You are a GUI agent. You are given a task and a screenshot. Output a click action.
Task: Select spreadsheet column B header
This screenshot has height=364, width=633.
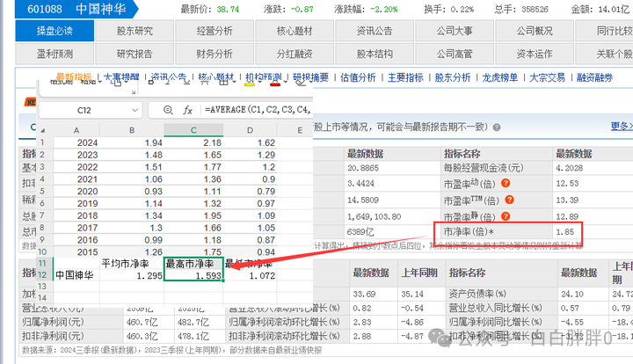click(132, 130)
